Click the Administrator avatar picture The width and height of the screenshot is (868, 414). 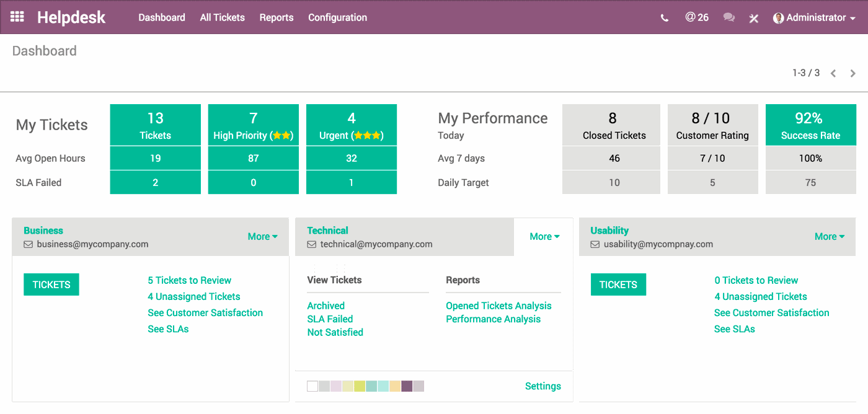point(778,17)
